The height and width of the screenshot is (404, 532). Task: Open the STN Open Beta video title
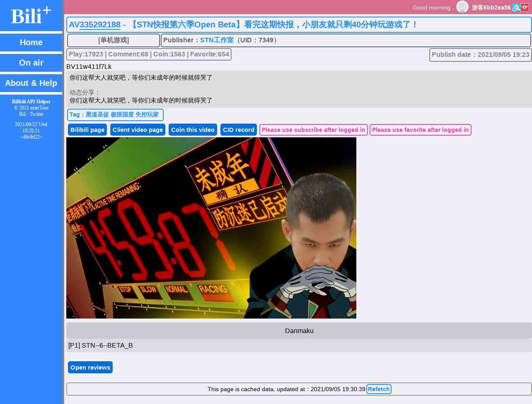point(273,24)
